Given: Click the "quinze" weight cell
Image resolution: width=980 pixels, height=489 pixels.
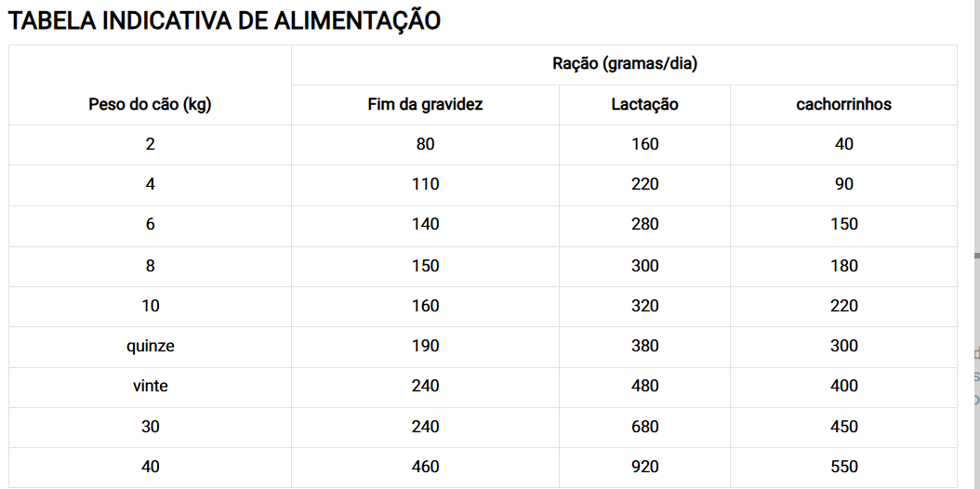Looking at the screenshot, I should click(x=150, y=346).
